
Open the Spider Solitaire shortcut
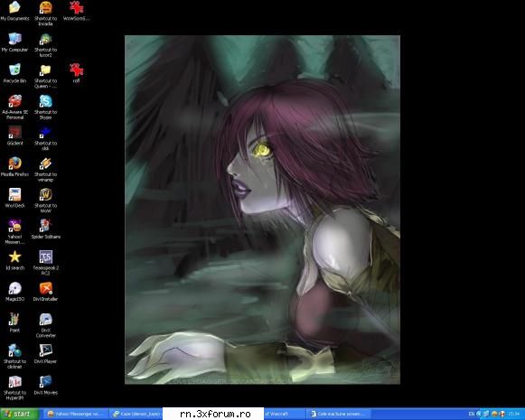pos(45,229)
